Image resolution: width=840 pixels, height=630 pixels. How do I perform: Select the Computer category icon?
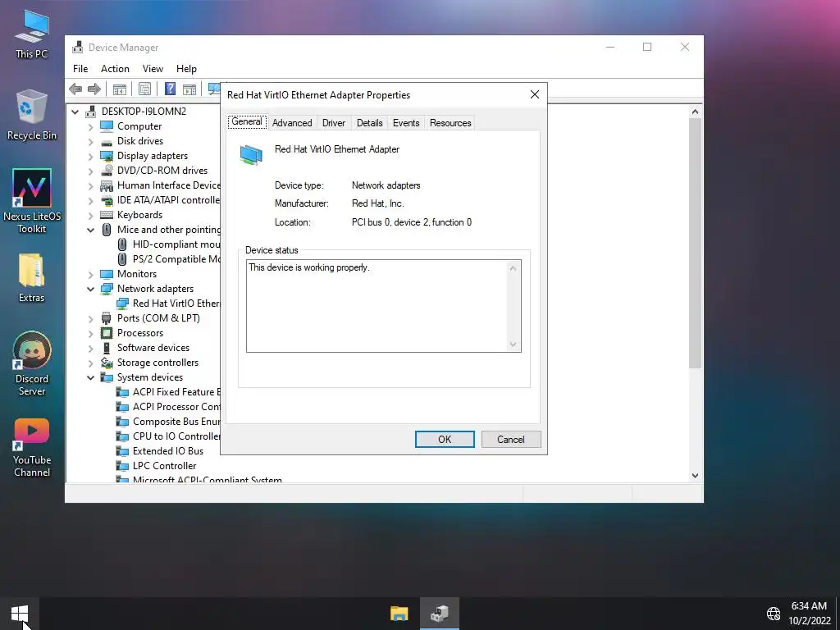click(107, 126)
